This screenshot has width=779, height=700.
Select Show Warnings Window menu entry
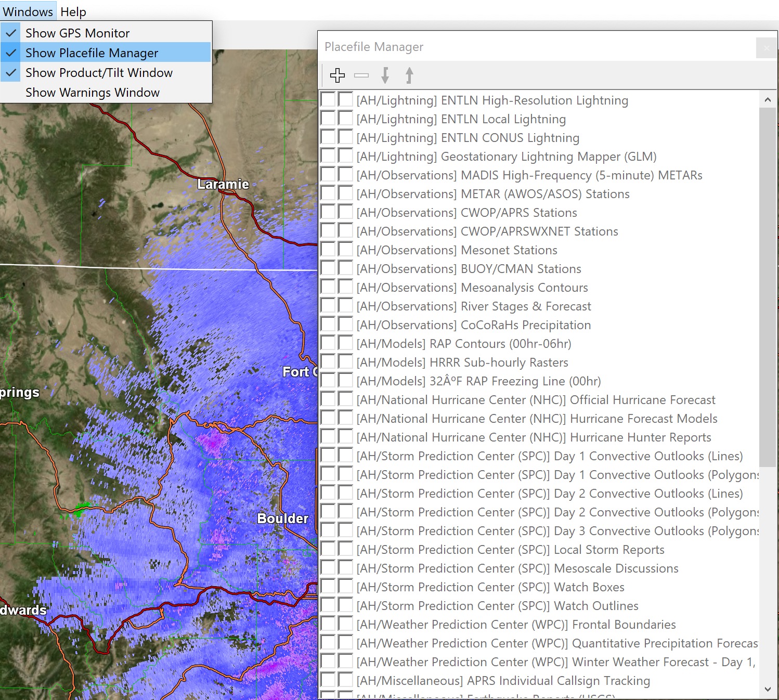(x=106, y=93)
